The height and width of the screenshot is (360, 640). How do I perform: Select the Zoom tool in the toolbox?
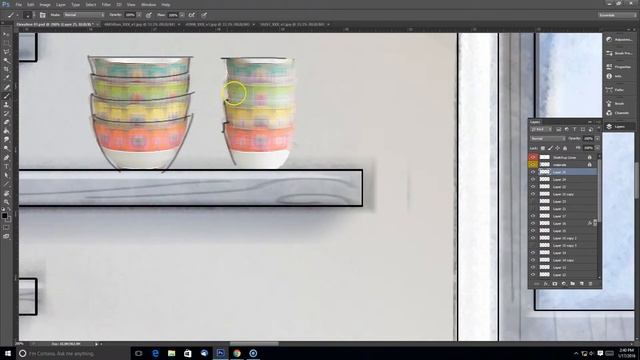(x=7, y=202)
